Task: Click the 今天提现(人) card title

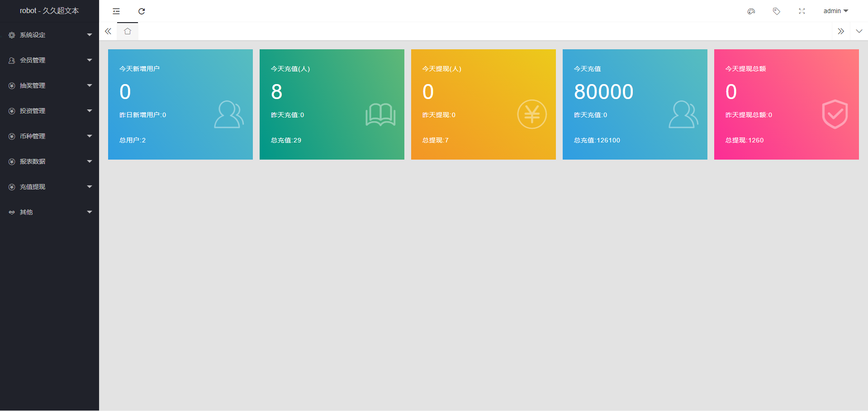Action: click(x=442, y=69)
